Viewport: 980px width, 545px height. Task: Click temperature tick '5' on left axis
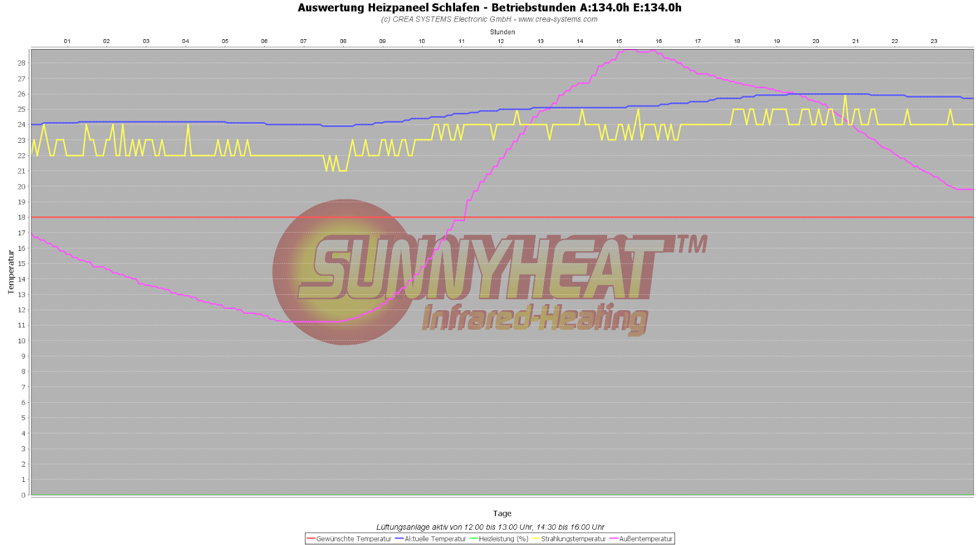[23, 417]
